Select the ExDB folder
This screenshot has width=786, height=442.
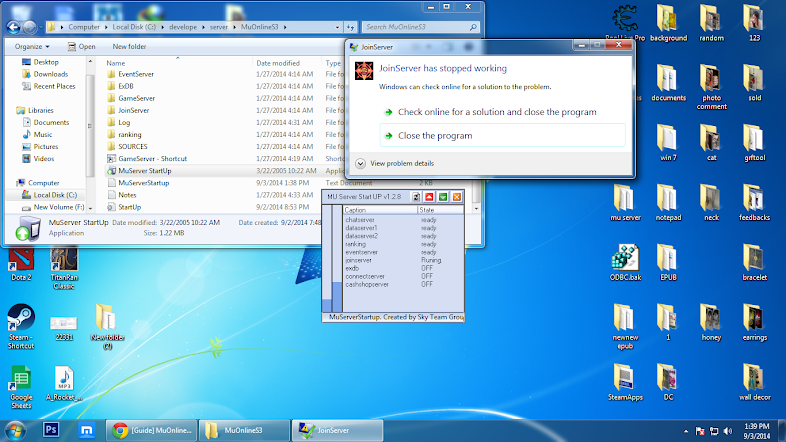pyautogui.click(x=120, y=86)
